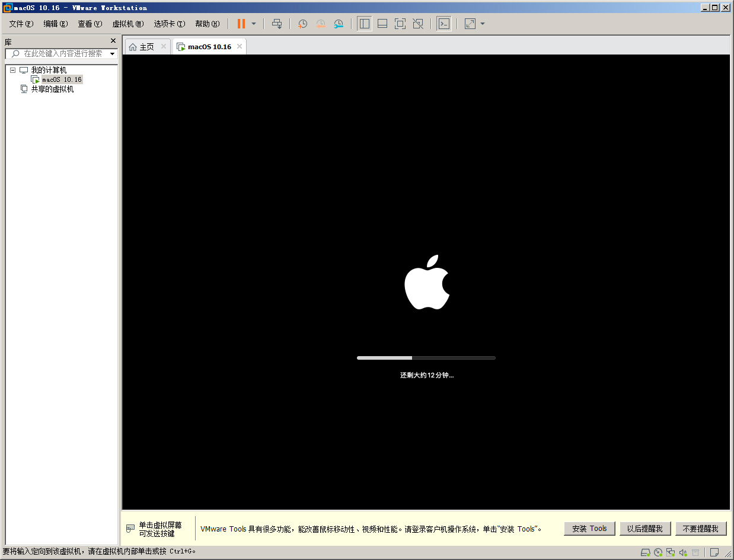Select macOS 10.16 in the library tree
Image resolution: width=734 pixels, height=560 pixels.
click(62, 79)
